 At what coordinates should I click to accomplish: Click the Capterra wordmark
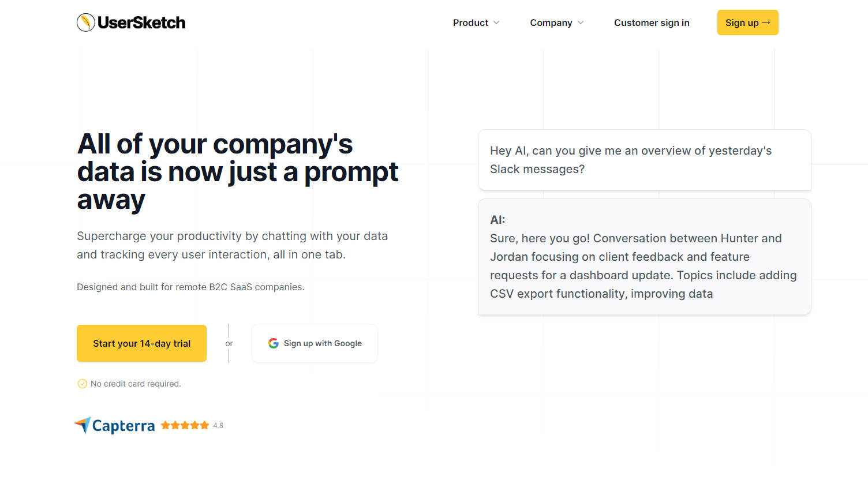124,426
